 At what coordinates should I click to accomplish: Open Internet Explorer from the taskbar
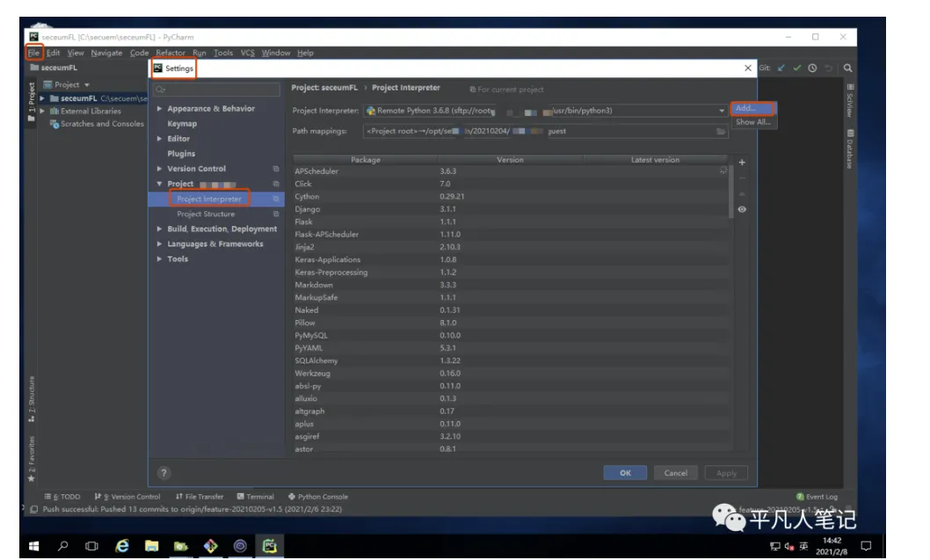(x=122, y=546)
